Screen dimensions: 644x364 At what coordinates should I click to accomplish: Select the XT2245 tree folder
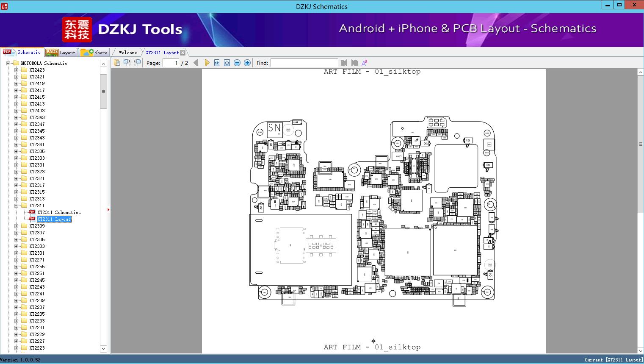[37, 280]
